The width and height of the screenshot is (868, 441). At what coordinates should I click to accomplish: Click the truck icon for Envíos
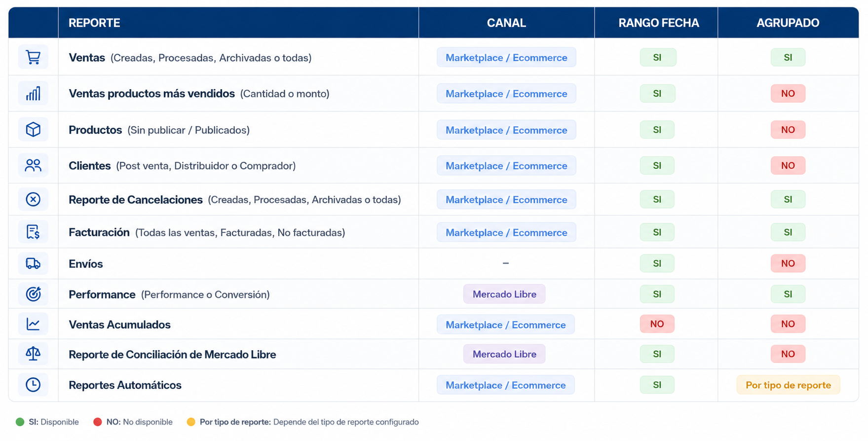tap(33, 263)
